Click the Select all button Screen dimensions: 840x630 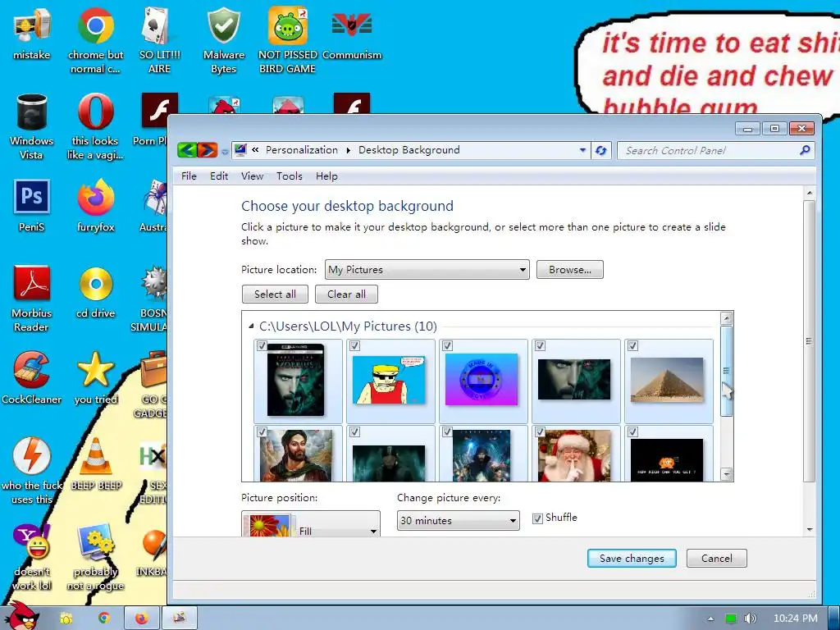(275, 294)
